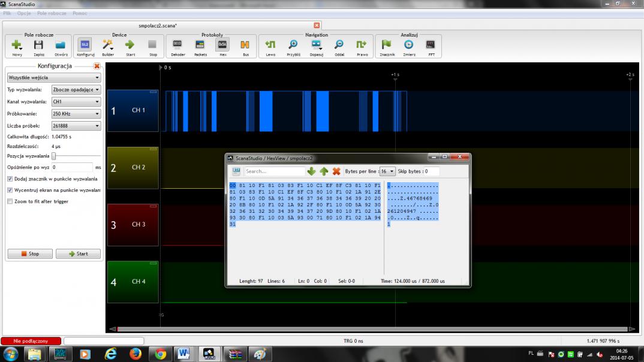This screenshot has height=362, width=644.
Task: Click green down arrow in HexView search
Action: (x=311, y=171)
